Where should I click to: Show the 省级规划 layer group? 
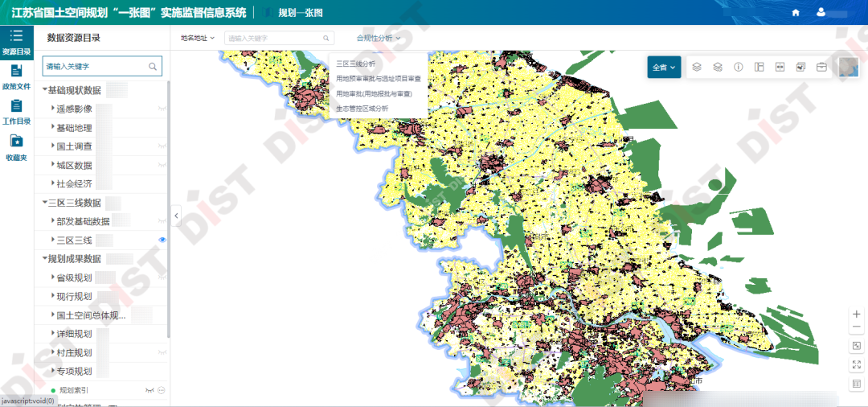[162, 277]
